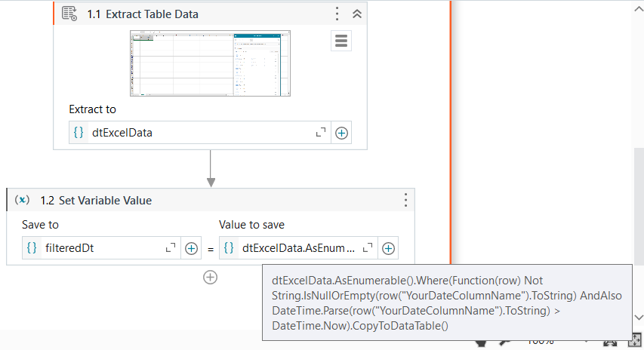Open expanded editor for filteredDt field

pyautogui.click(x=170, y=248)
